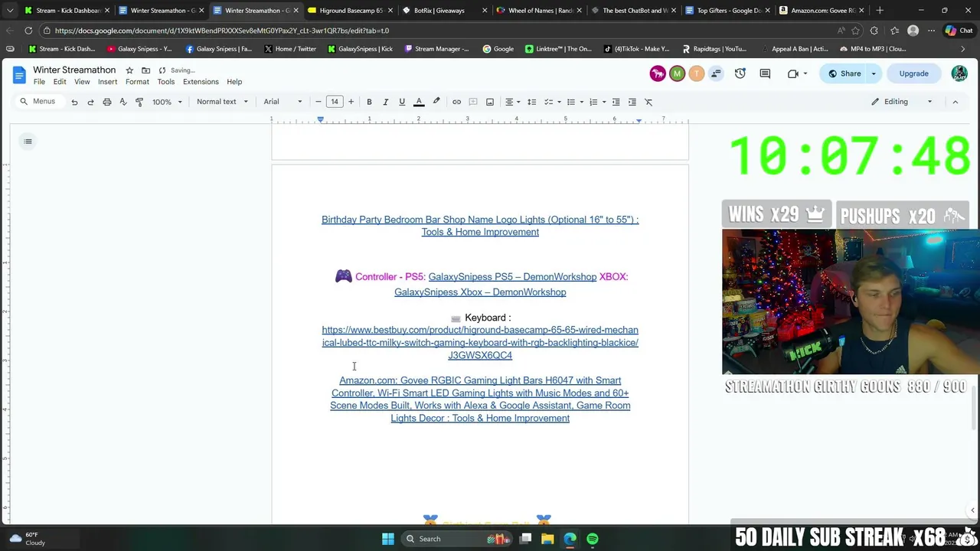
Task: Expand Share options arrow
Action: [874, 73]
